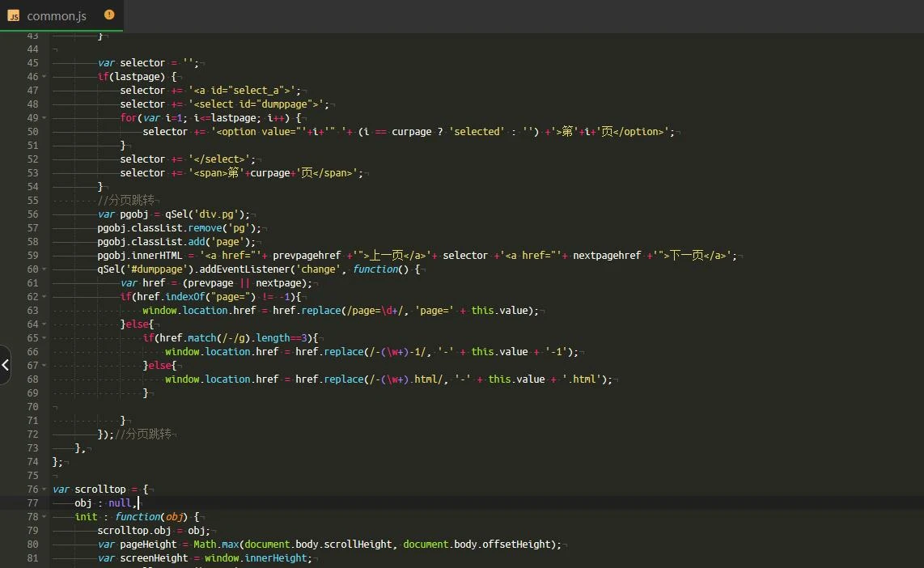Click the /page=\d+/ regex on line 63
The width and height of the screenshot is (924, 568).
pos(374,311)
